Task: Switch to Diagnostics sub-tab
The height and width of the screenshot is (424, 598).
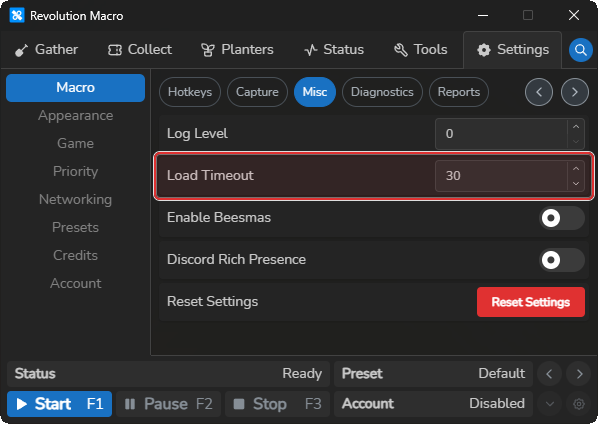Action: pyautogui.click(x=382, y=92)
